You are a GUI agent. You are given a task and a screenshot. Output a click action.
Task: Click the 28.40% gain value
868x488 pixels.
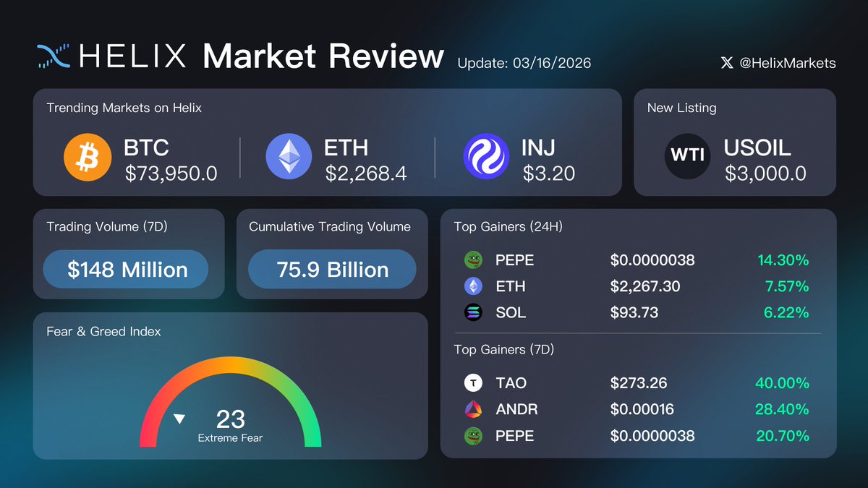click(x=783, y=410)
